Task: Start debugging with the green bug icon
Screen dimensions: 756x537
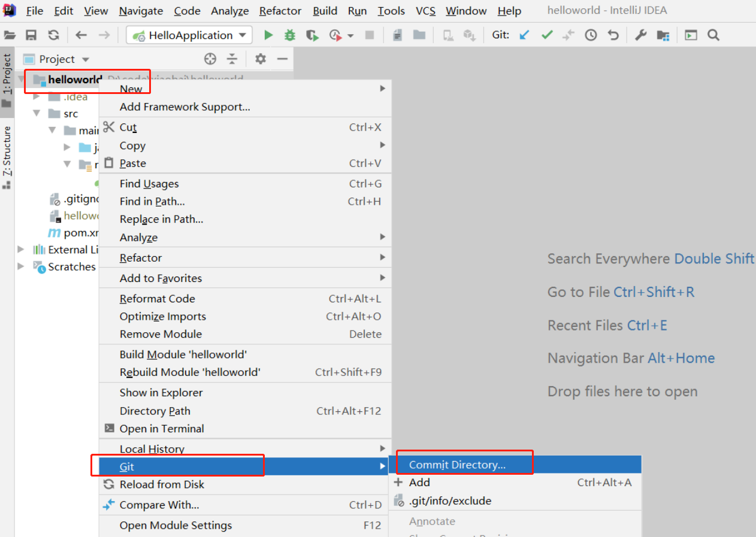Action: pos(290,35)
